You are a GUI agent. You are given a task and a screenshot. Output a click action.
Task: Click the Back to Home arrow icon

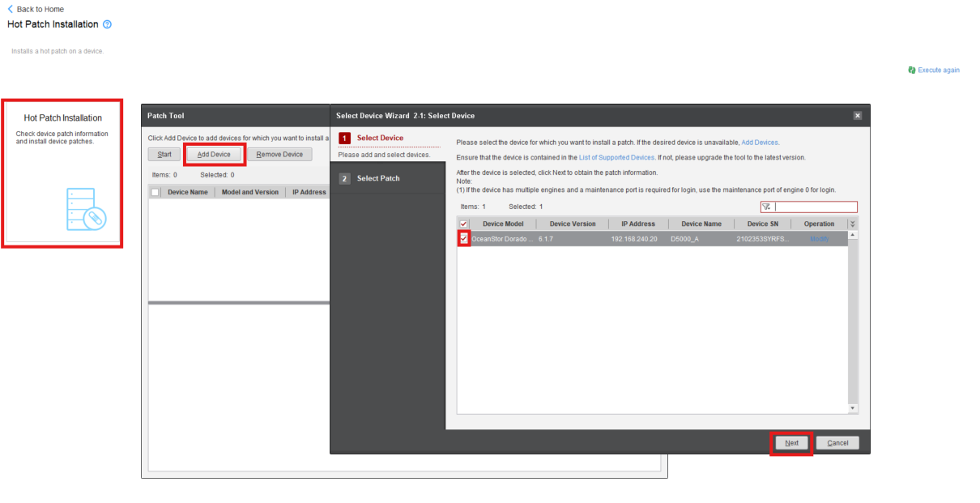[11, 9]
